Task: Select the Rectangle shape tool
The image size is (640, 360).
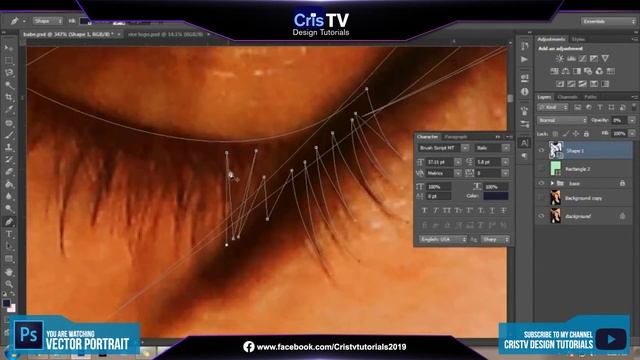Action: point(9,259)
